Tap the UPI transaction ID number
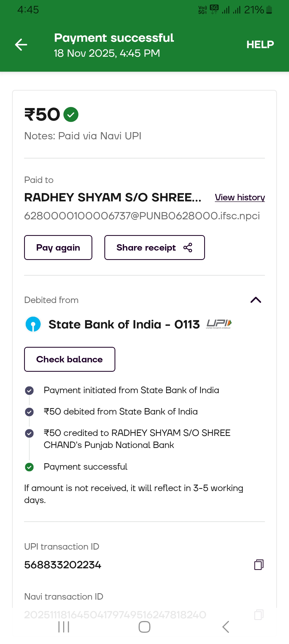289x644 pixels. 63,565
